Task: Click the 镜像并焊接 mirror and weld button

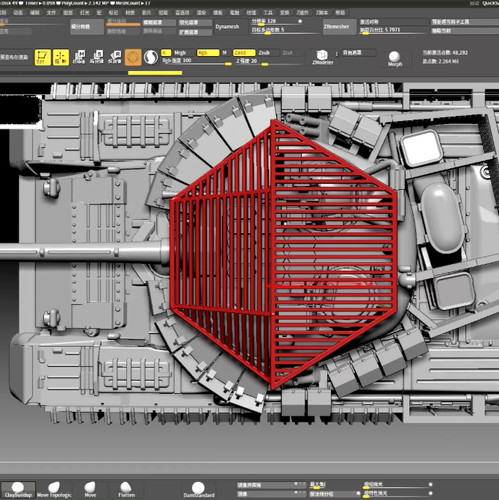Action: [x=271, y=485]
